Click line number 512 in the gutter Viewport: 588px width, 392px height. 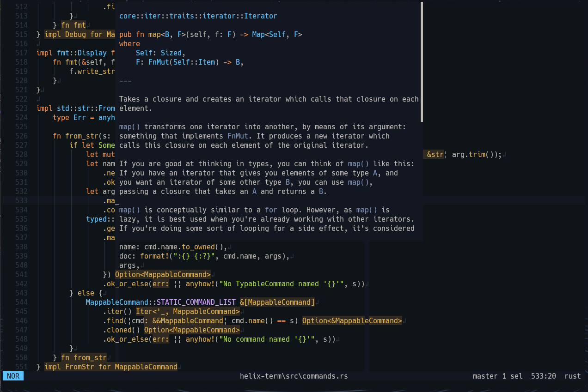coord(21,6)
